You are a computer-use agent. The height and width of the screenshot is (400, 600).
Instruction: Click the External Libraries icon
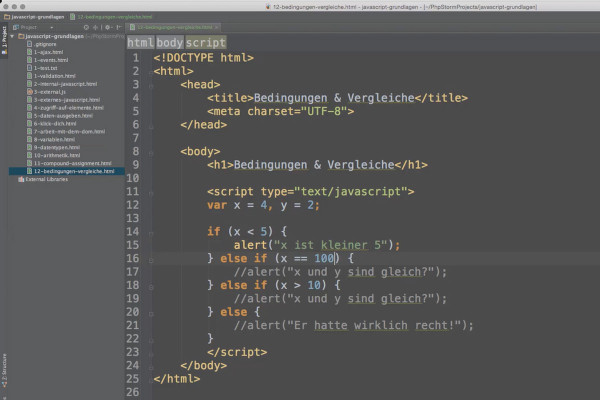coord(21,179)
